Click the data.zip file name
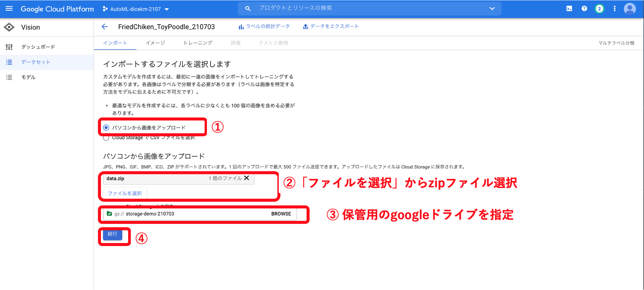The height and width of the screenshot is (290, 644). click(115, 178)
